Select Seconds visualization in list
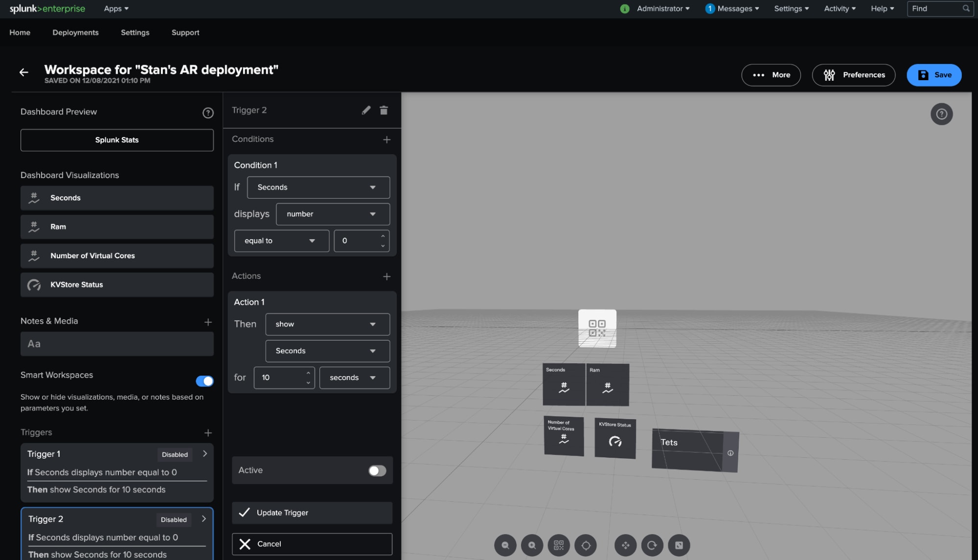This screenshot has width=978, height=560. click(x=117, y=198)
